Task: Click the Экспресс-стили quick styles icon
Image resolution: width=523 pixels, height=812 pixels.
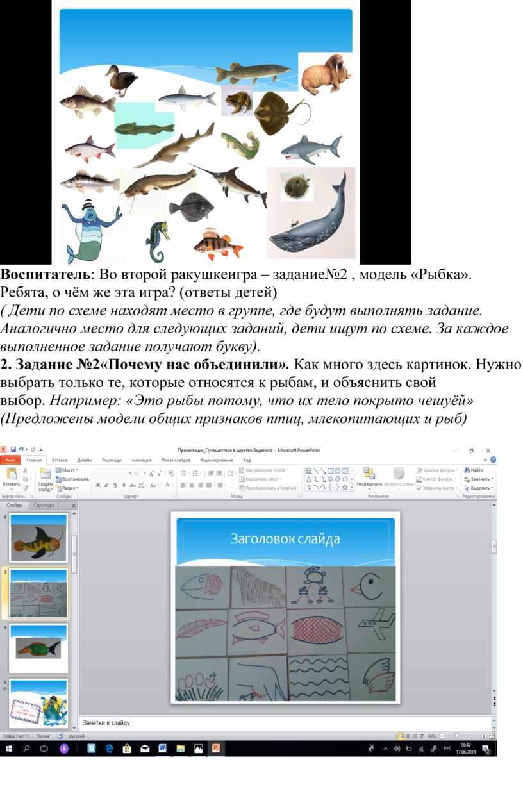Action: [399, 473]
